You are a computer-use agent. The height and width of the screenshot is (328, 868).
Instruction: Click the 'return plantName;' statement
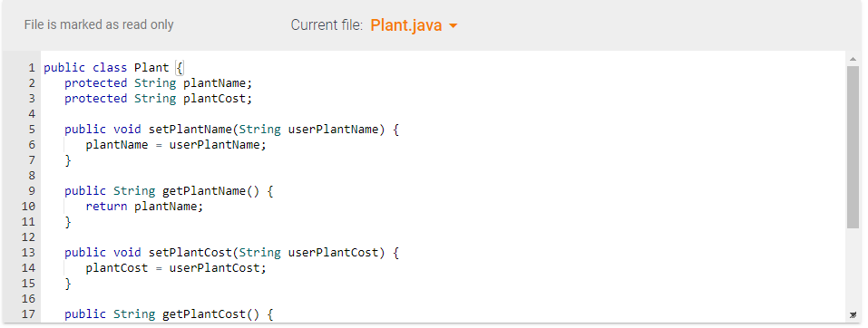point(144,207)
